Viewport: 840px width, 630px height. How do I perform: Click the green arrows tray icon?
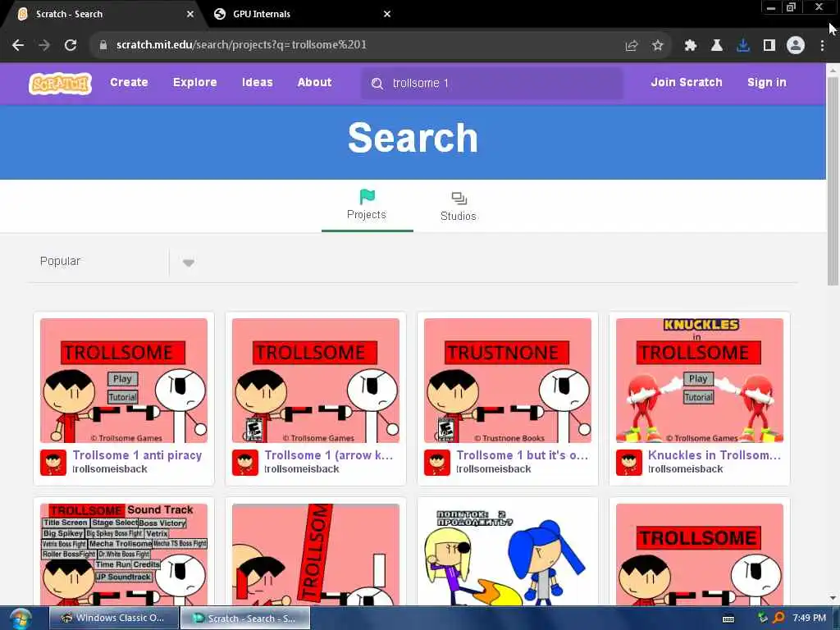click(x=762, y=618)
